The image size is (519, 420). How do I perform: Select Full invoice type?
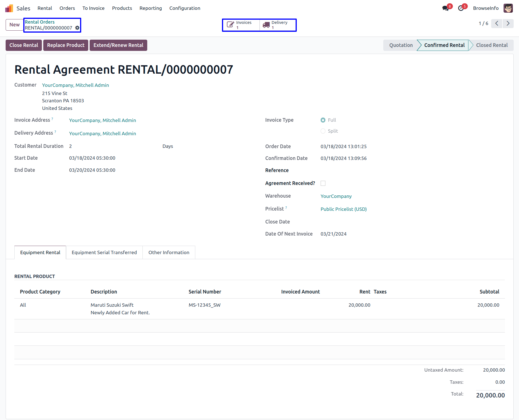[x=323, y=120]
